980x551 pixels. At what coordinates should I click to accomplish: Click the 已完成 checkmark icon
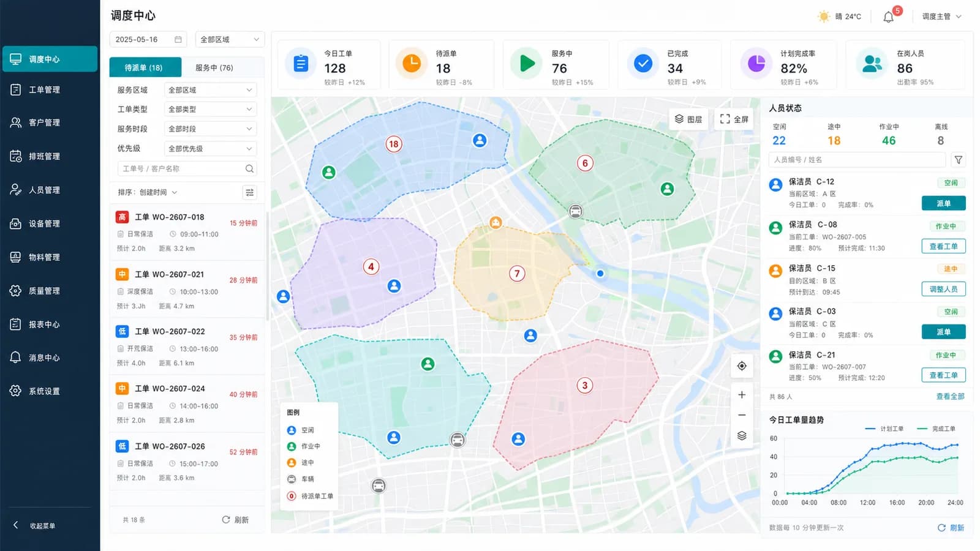click(x=643, y=63)
